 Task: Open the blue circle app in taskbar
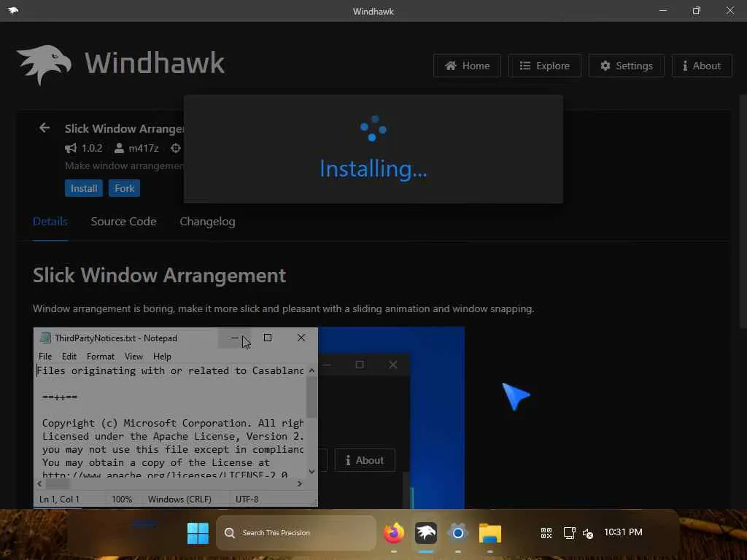458,533
